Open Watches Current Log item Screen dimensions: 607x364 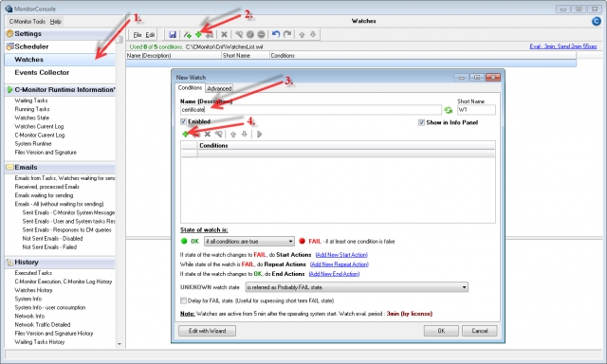[x=39, y=126]
